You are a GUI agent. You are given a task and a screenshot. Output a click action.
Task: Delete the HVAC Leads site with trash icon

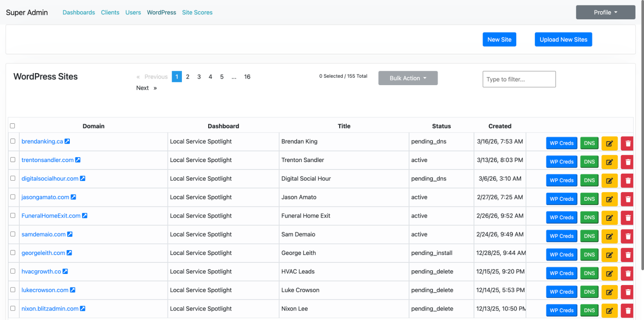[x=628, y=274]
